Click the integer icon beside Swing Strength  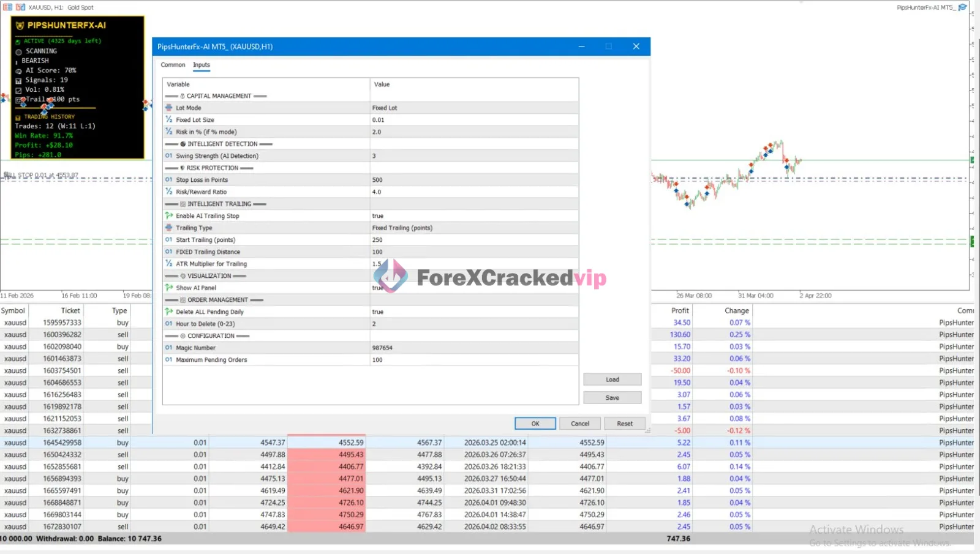tap(169, 156)
